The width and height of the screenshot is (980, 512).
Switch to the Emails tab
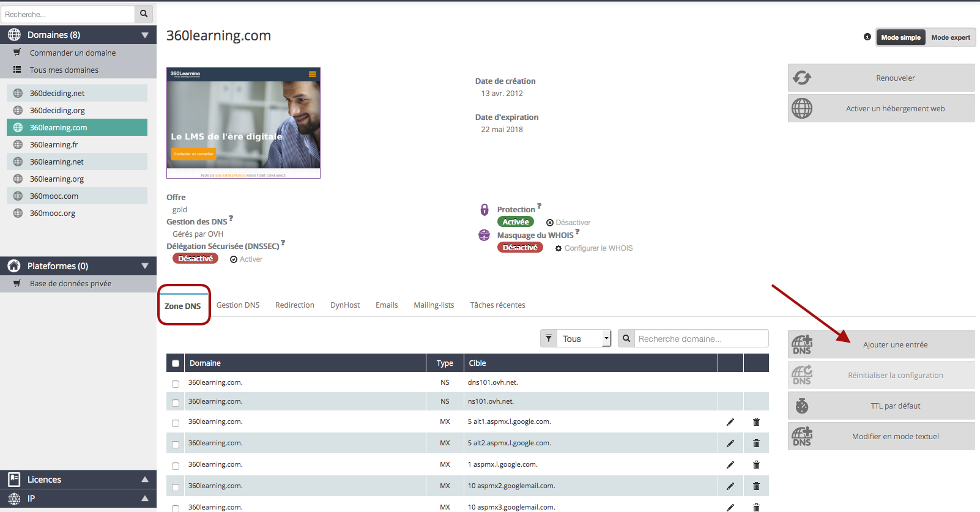(386, 305)
